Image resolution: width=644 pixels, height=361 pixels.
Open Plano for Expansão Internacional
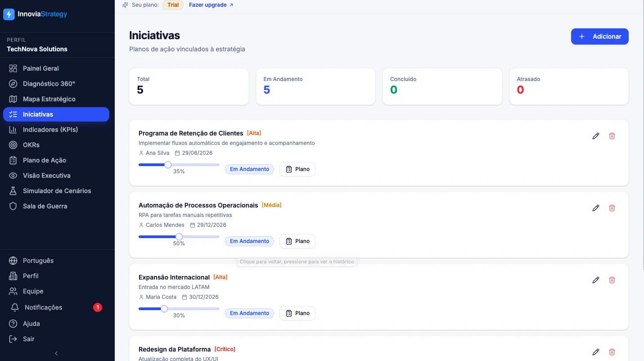(x=297, y=313)
